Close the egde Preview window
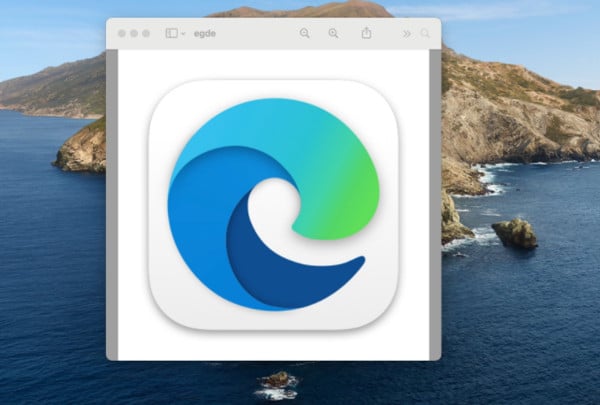Viewport: 600px width, 405px height. pos(122,33)
